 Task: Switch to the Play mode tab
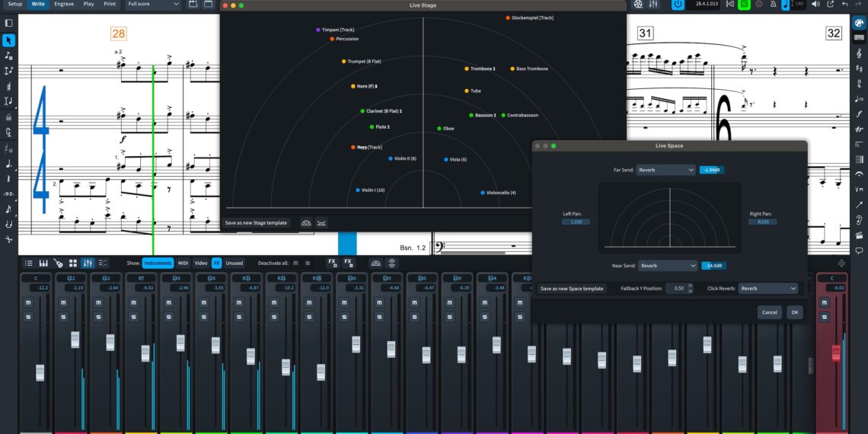coord(89,4)
